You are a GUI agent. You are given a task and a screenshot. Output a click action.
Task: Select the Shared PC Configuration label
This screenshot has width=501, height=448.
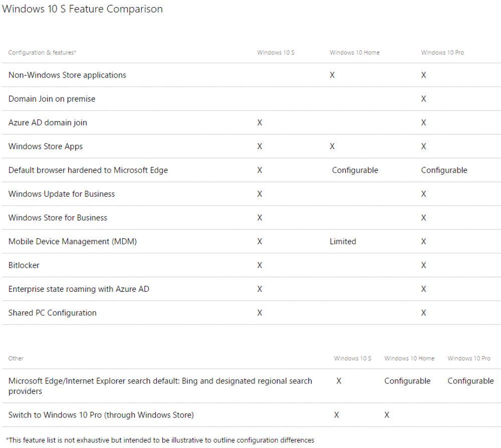pyautogui.click(x=53, y=313)
